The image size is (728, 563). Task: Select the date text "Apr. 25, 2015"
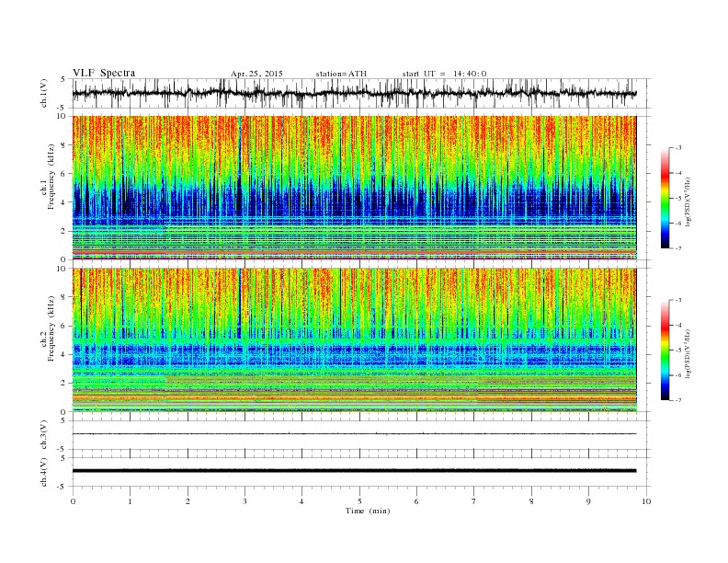point(256,74)
